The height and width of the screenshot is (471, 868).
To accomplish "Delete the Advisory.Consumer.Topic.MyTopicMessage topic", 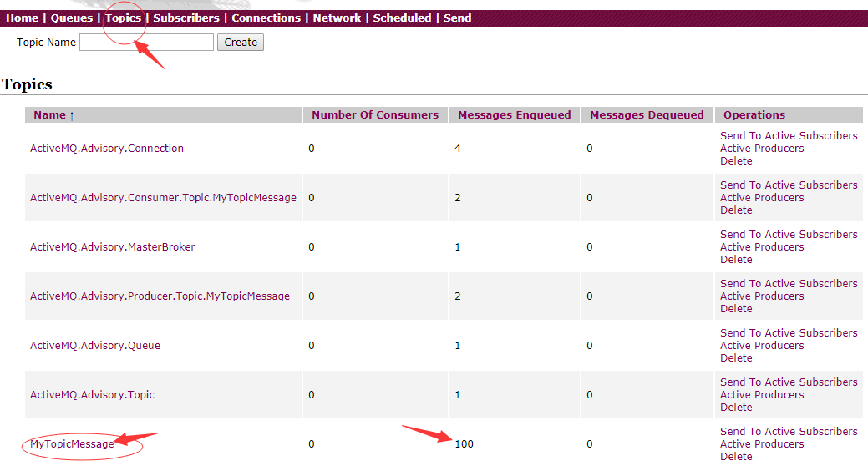I will pos(736,210).
